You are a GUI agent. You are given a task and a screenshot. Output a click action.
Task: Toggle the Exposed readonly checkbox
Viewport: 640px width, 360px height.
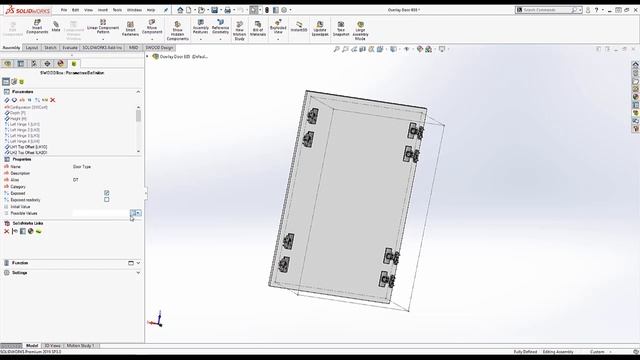(107, 200)
